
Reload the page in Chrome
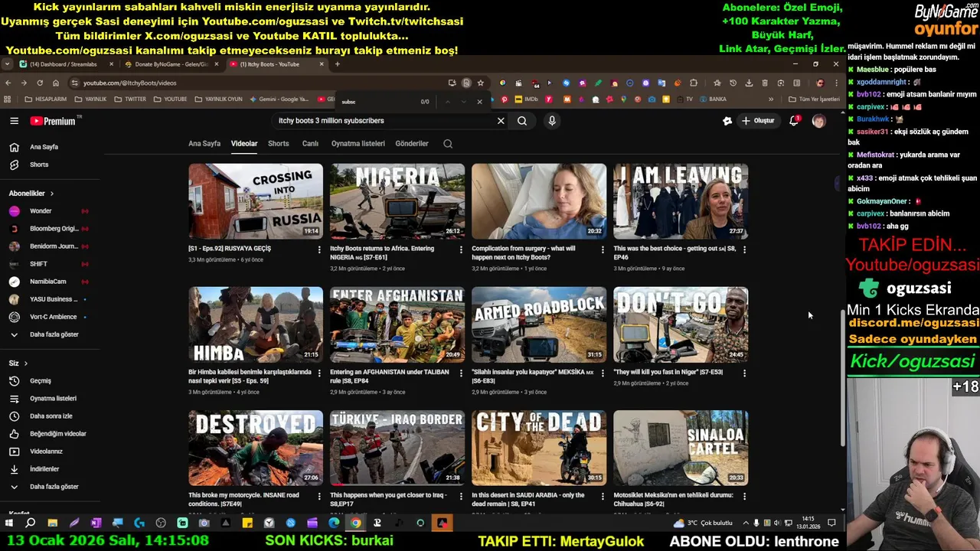click(40, 83)
